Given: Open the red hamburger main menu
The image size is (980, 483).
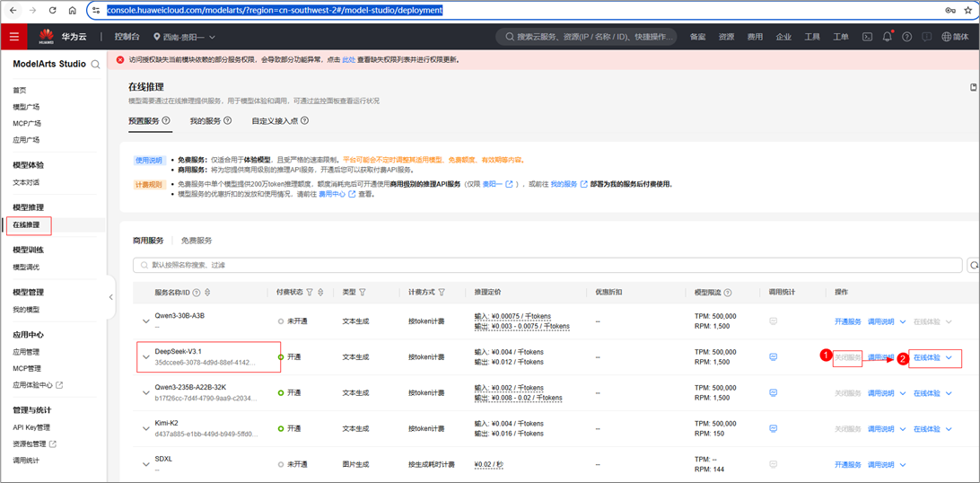Looking at the screenshot, I should tap(13, 37).
